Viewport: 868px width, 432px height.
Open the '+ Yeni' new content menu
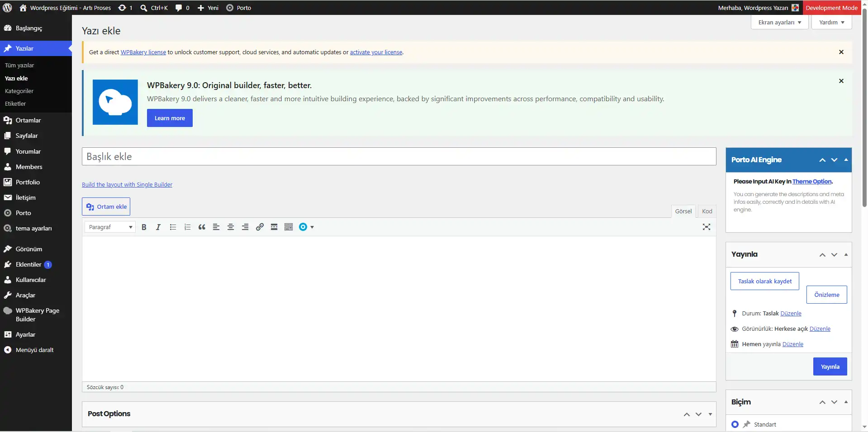[x=208, y=8]
